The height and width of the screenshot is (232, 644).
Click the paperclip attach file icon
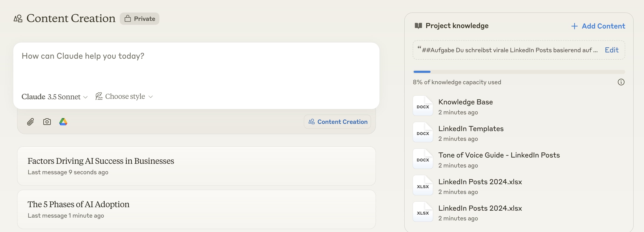point(30,122)
